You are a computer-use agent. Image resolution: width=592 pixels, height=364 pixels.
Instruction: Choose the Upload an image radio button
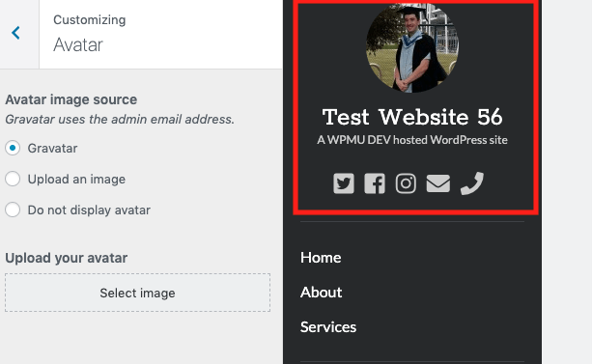pos(13,179)
